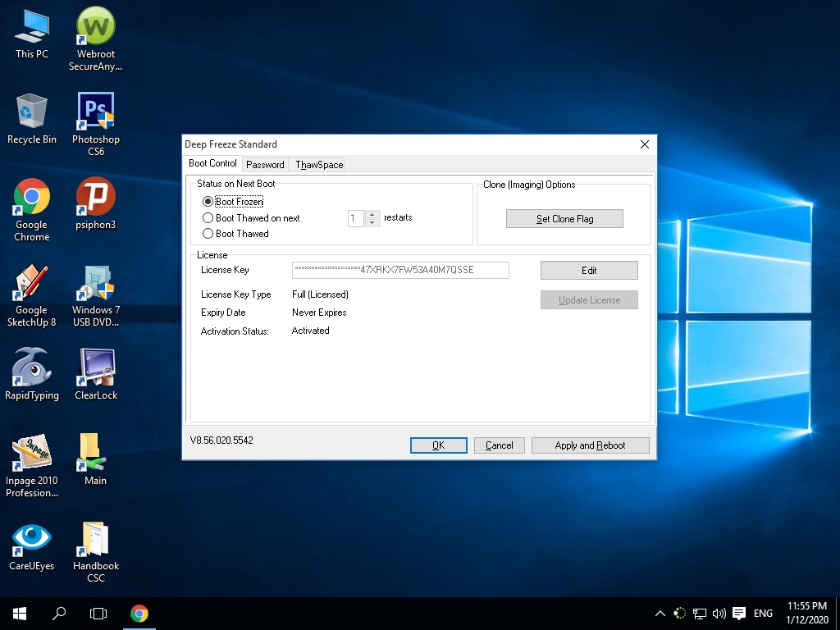Open the Recycle Bin
840x630 pixels.
pyautogui.click(x=32, y=119)
